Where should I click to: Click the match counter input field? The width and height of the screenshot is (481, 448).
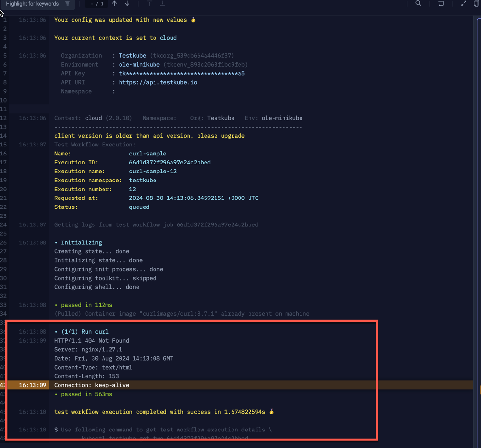tap(96, 4)
